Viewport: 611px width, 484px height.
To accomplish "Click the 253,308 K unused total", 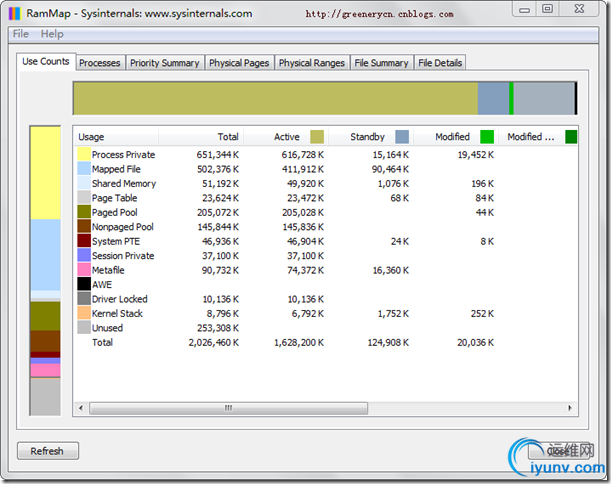I will coord(218,328).
